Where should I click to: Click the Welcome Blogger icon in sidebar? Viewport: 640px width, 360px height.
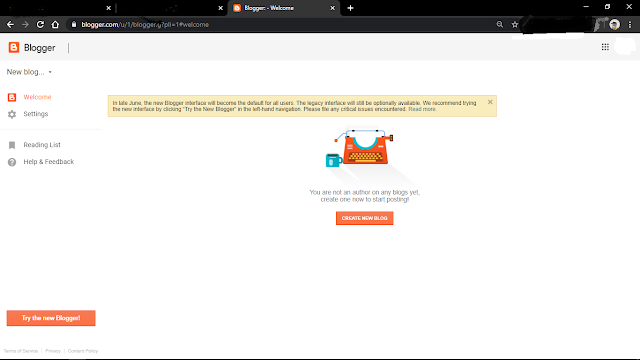[x=12, y=97]
